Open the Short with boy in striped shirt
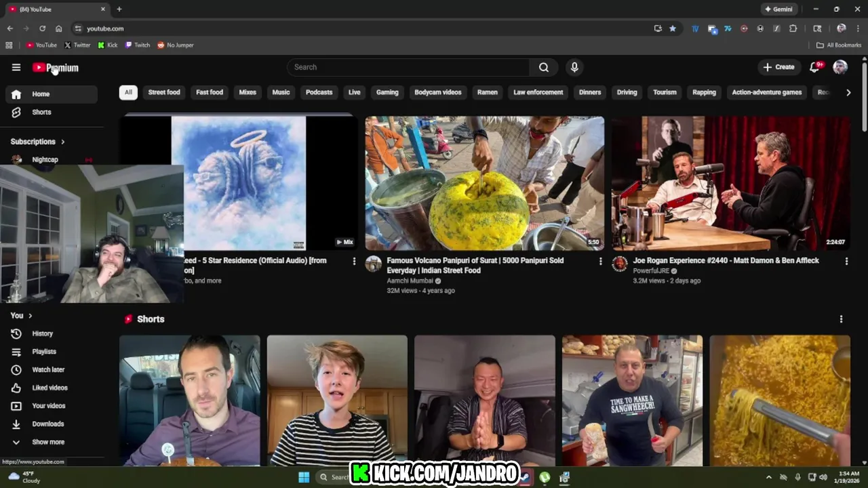 pyautogui.click(x=337, y=401)
